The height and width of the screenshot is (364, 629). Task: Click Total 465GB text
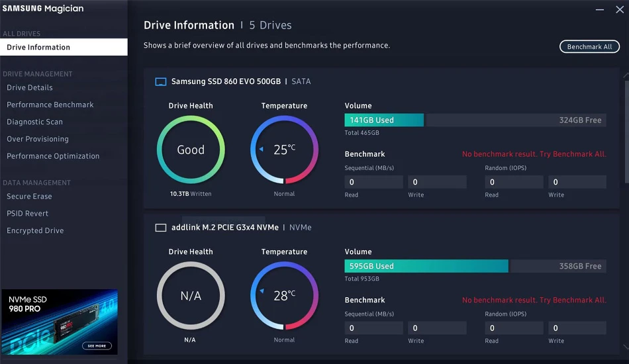click(362, 132)
